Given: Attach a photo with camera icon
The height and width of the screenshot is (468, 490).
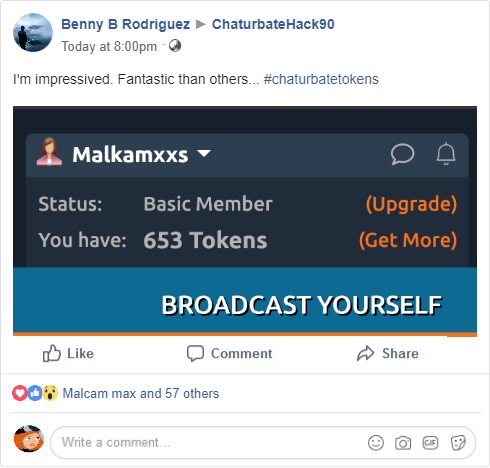Looking at the screenshot, I should pyautogui.click(x=403, y=443).
